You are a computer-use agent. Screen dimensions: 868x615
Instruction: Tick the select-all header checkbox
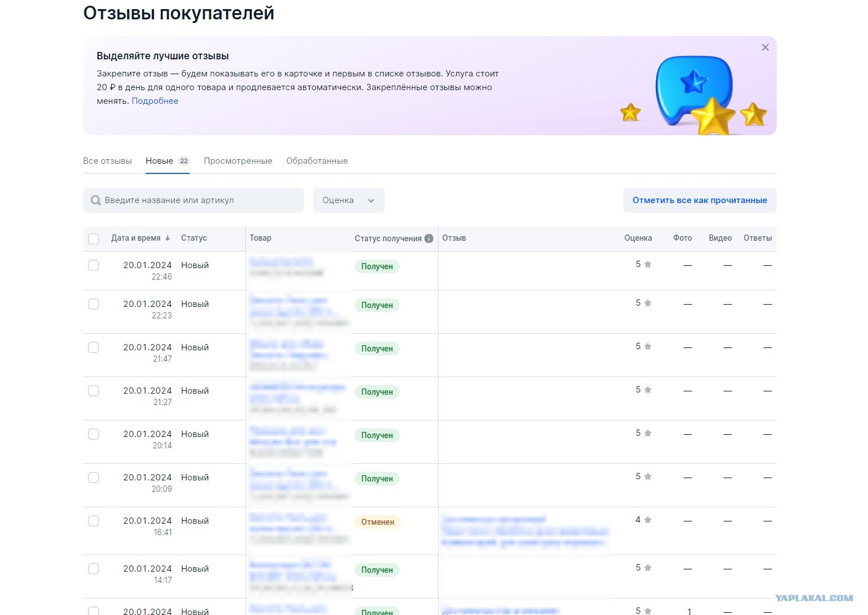click(x=94, y=238)
